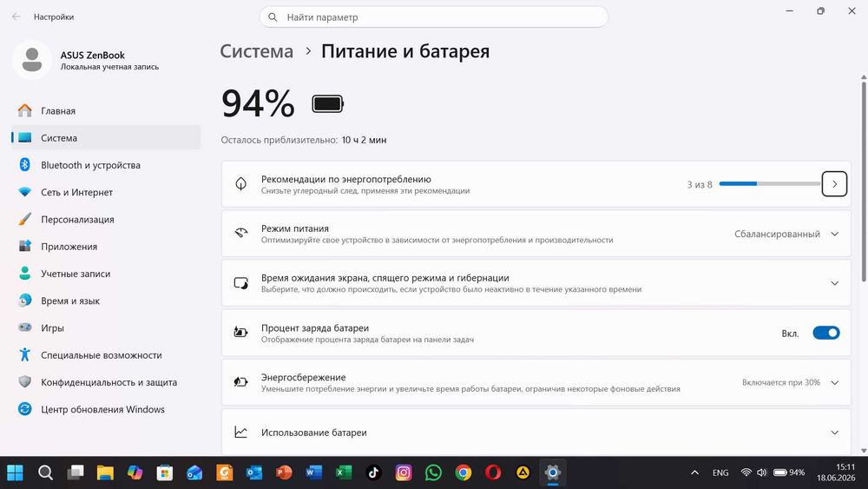Viewport: 868px width, 489px height.
Task: Click the Включается при 30% text
Action: 781,382
